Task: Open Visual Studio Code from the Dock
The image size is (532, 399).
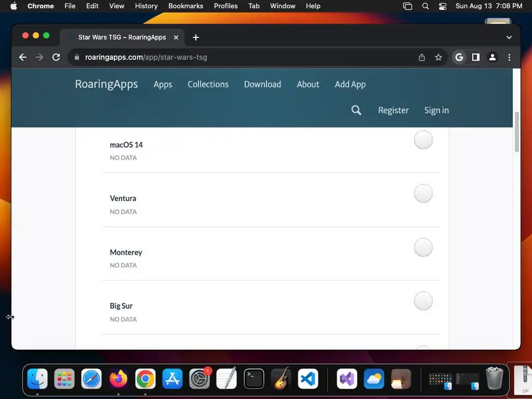Action: [308, 379]
